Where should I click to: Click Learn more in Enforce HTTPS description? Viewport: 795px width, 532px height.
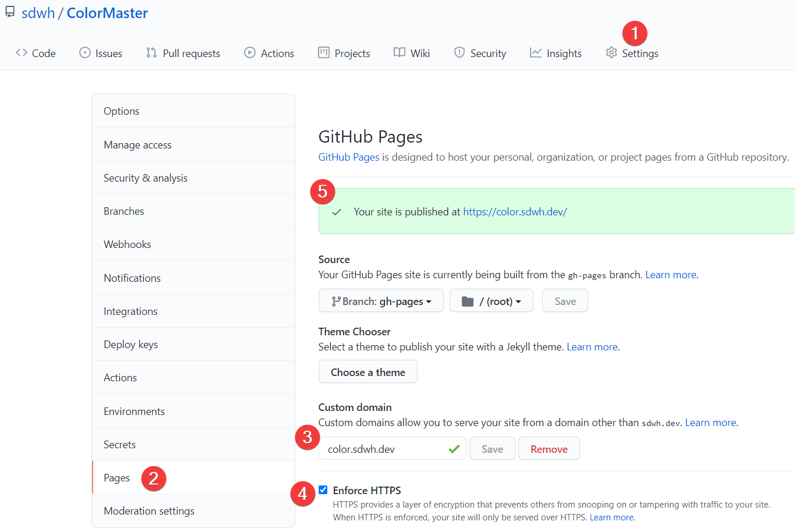tap(612, 517)
